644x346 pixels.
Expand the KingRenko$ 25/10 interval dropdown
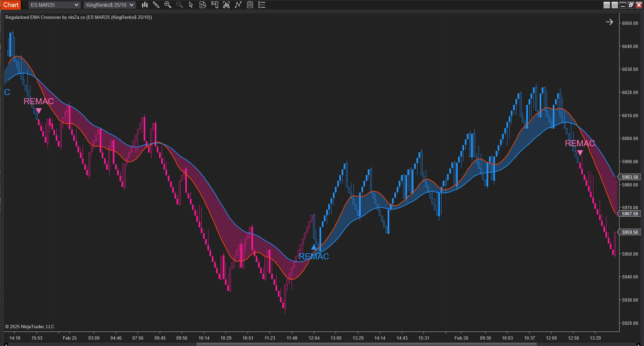(110, 5)
